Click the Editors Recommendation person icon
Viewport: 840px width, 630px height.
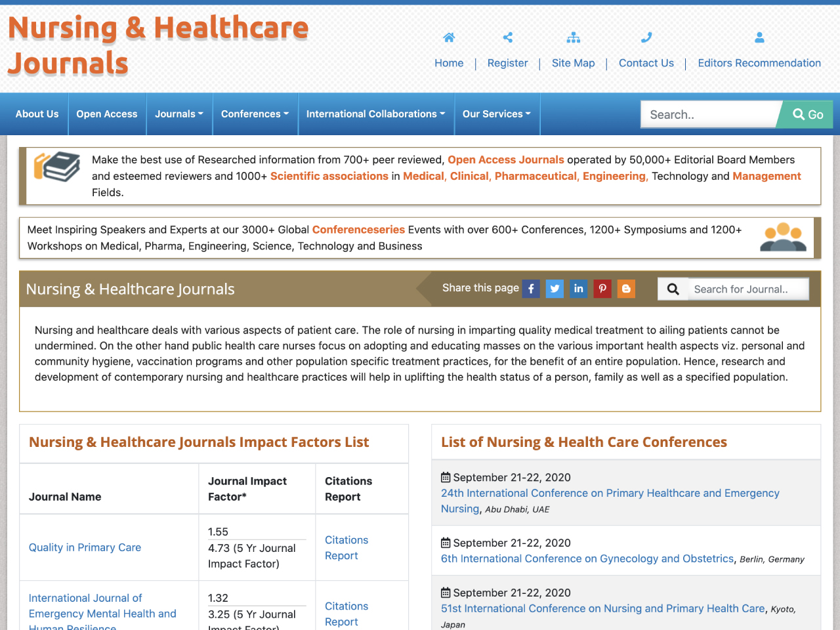(x=759, y=37)
